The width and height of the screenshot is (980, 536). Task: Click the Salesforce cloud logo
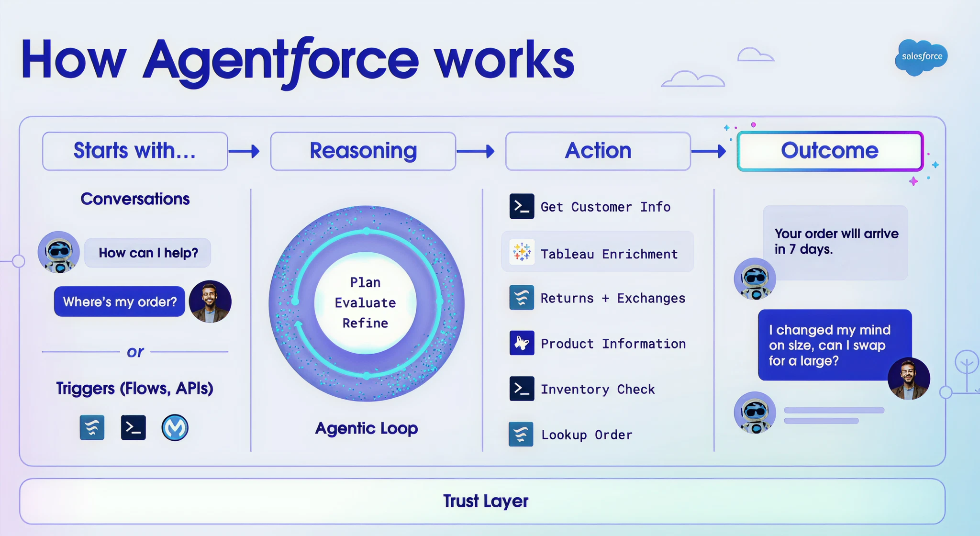pyautogui.click(x=921, y=57)
